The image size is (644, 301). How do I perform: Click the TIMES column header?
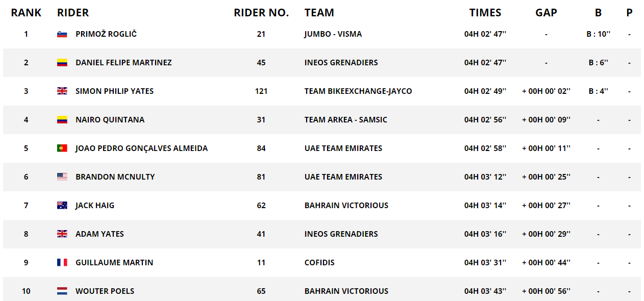485,13
